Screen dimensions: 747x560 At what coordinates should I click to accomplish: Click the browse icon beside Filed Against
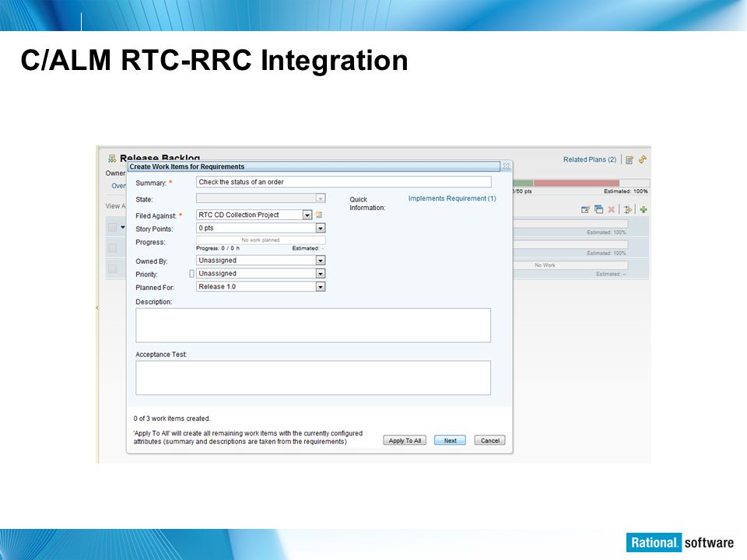(319, 215)
